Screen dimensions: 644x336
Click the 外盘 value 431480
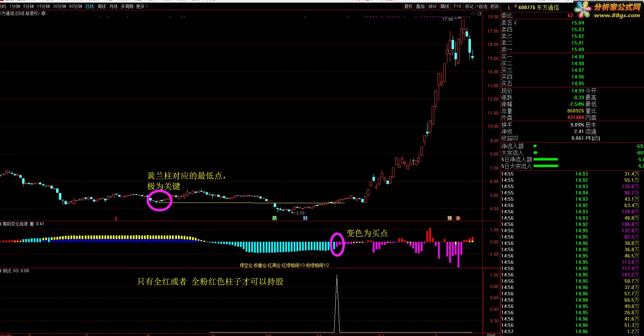point(576,117)
